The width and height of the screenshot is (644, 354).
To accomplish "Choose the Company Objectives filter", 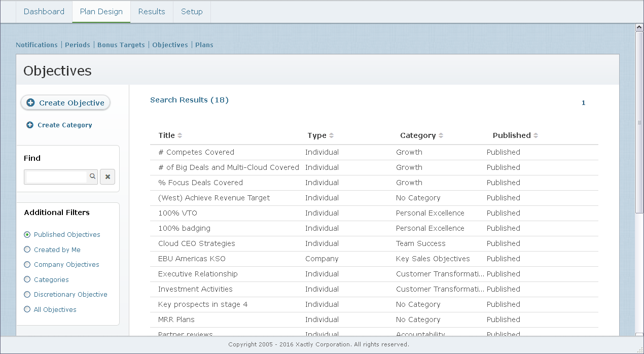I will click(x=27, y=264).
